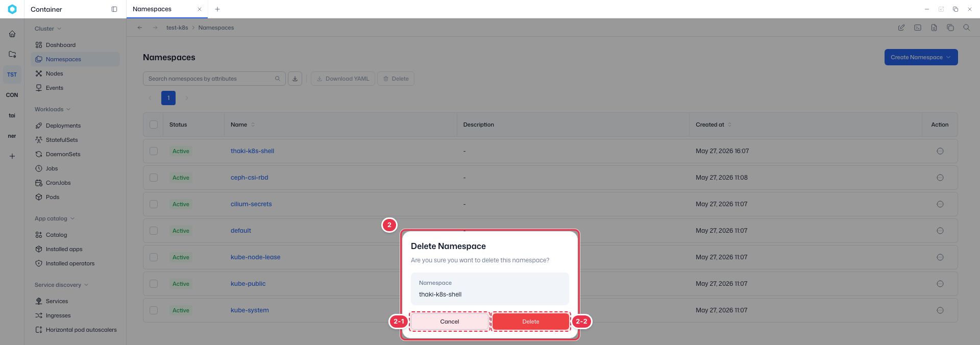Open Pods in the sidebar
Screen dimensions: 980x345
75,197
